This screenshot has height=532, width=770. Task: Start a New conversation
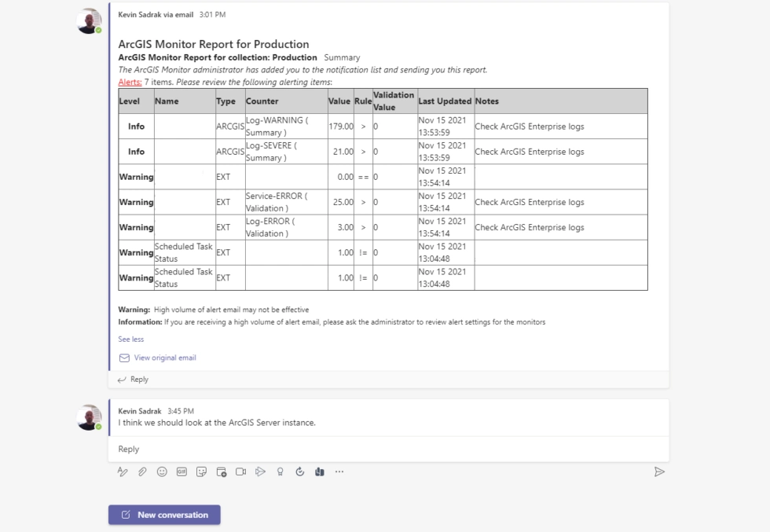point(164,515)
